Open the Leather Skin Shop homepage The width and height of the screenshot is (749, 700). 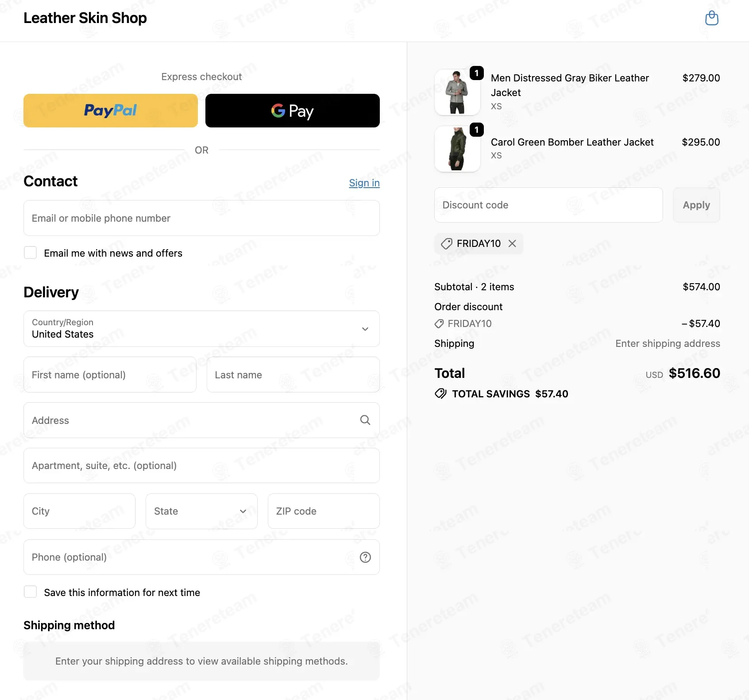click(x=85, y=18)
